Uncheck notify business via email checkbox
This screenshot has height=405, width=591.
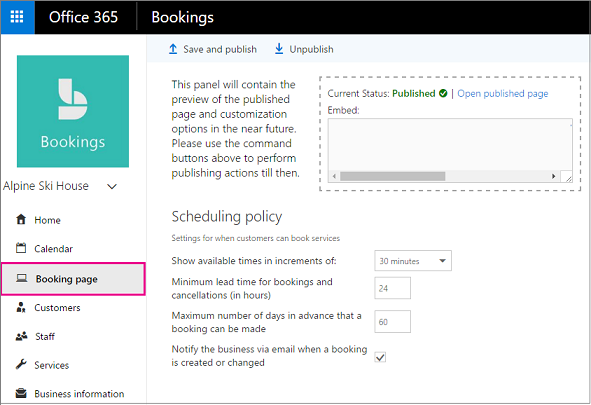pyautogui.click(x=380, y=357)
